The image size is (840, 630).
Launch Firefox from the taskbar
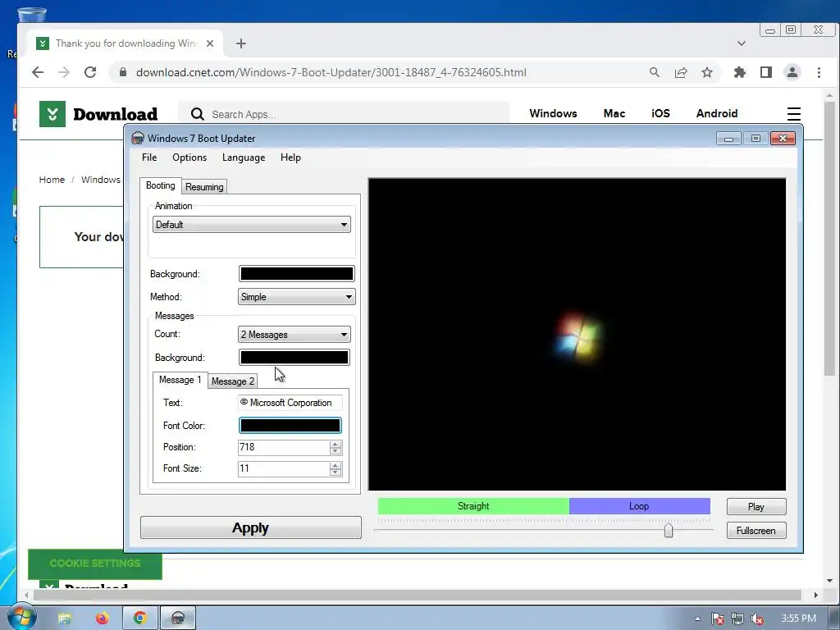point(102,619)
